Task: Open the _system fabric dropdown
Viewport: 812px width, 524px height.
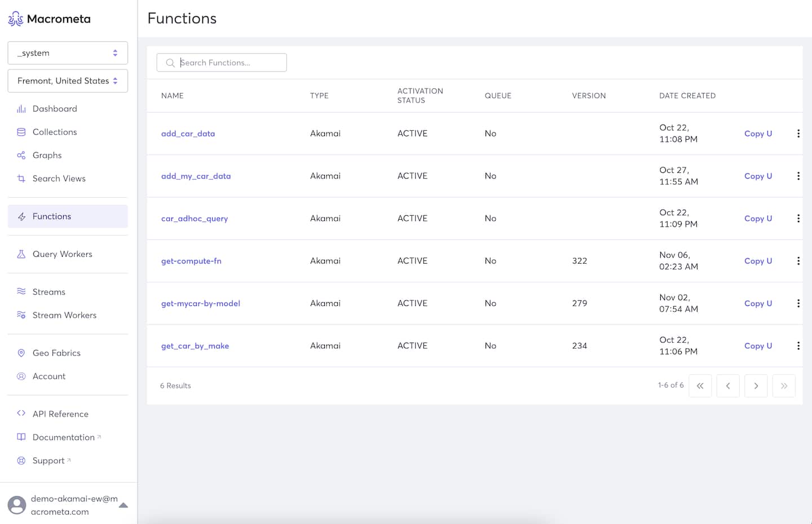Action: coord(68,53)
